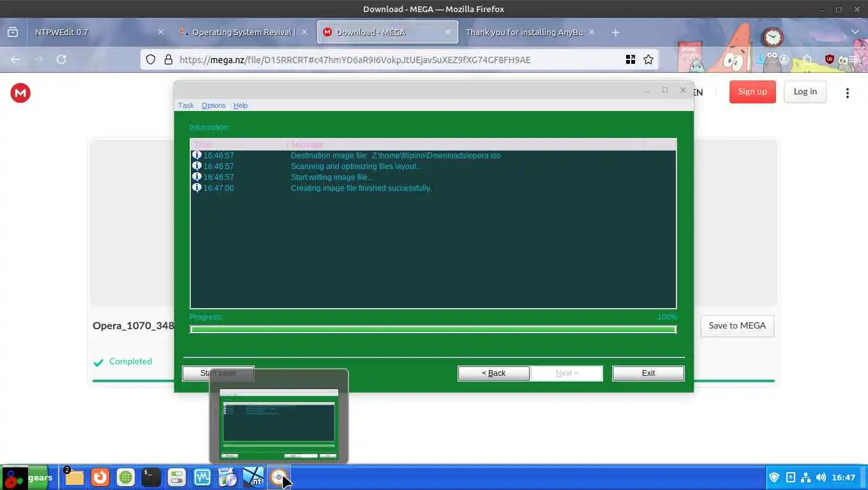868x490 pixels.
Task: Select the 'Destination image file' log row
Action: tap(433, 156)
